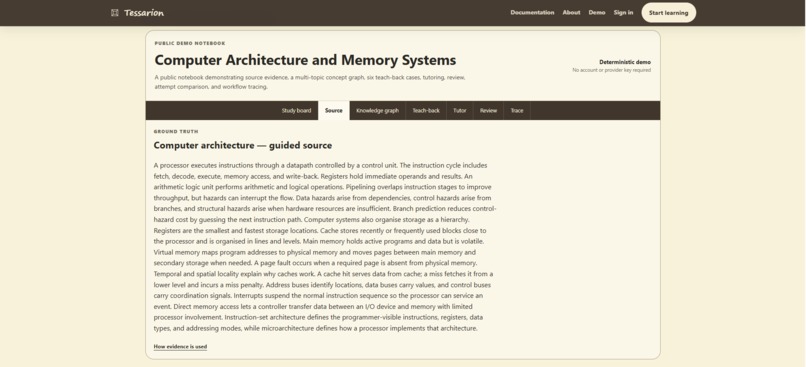Switch to the Study board tab

(296, 111)
